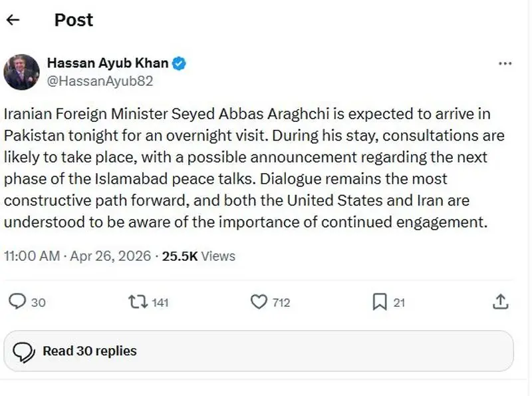Screen dimensions: 532x396
Task: Click the 21 bookmarks count
Action: (x=399, y=302)
